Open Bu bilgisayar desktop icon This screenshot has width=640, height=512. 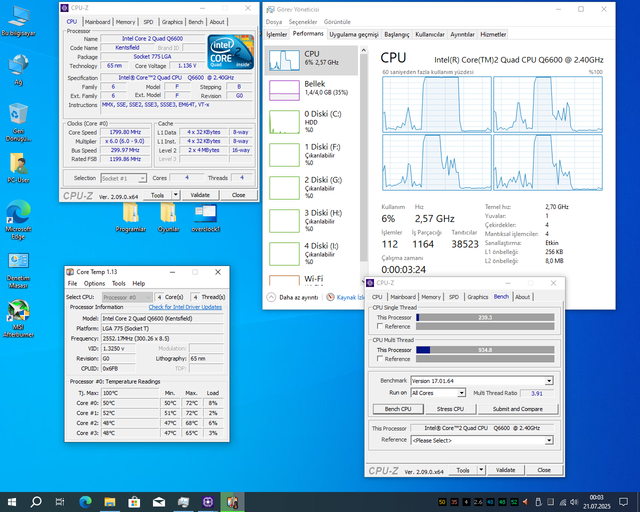point(18,21)
